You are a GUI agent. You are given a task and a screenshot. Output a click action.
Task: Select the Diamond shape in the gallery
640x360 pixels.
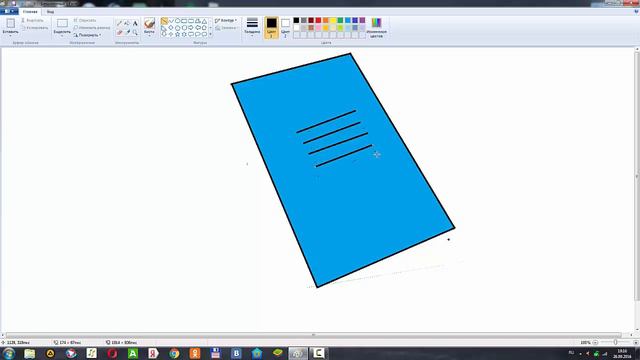pyautogui.click(x=171, y=28)
